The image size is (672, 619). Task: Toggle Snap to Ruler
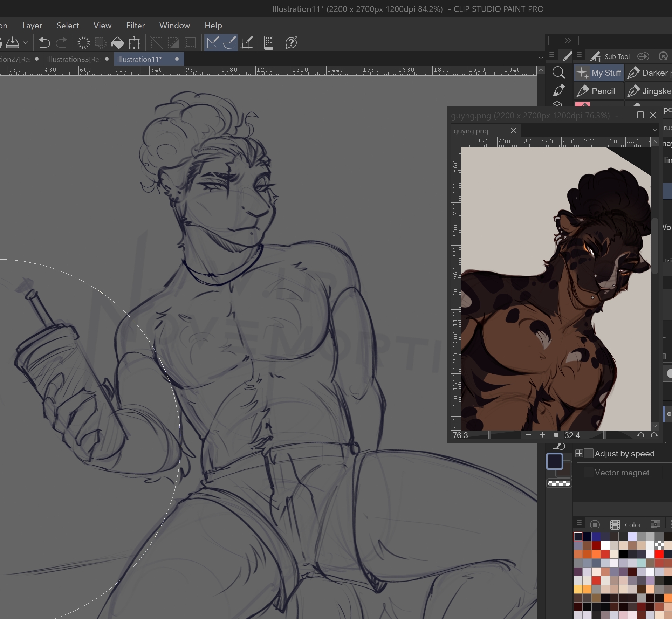(x=213, y=43)
